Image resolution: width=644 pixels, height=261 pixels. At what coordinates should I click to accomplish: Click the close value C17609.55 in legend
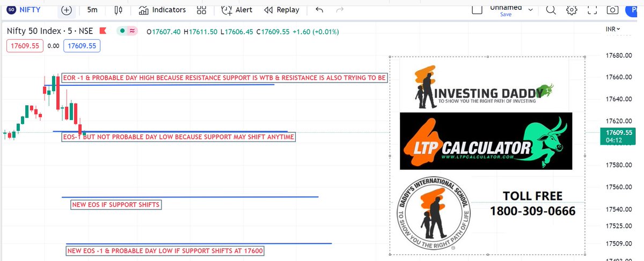tap(273, 32)
